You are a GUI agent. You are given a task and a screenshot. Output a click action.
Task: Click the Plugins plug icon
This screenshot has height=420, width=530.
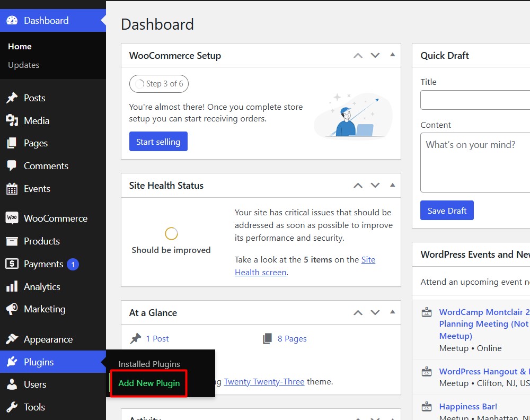tap(12, 362)
